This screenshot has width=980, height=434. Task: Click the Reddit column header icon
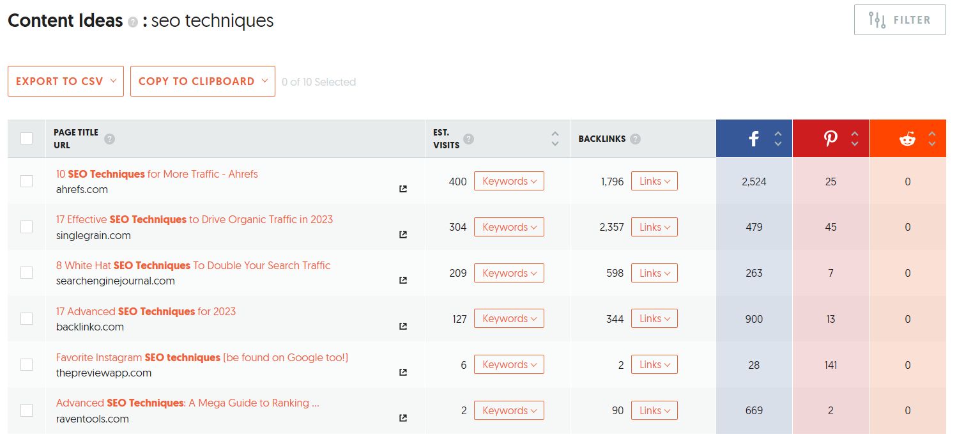point(907,137)
